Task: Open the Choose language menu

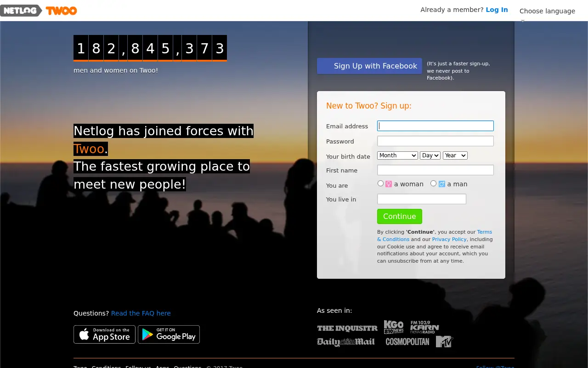Action: [x=547, y=11]
